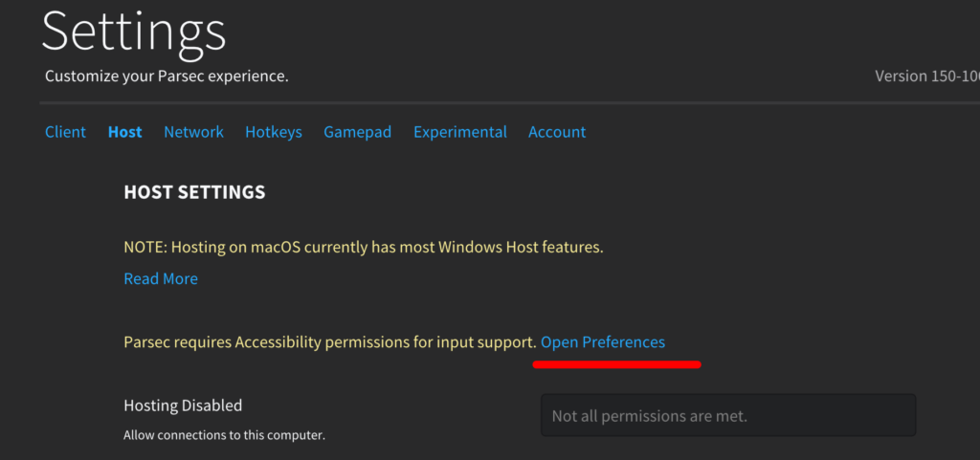
Task: Click the HOST SETTINGS heading
Action: [x=194, y=192]
